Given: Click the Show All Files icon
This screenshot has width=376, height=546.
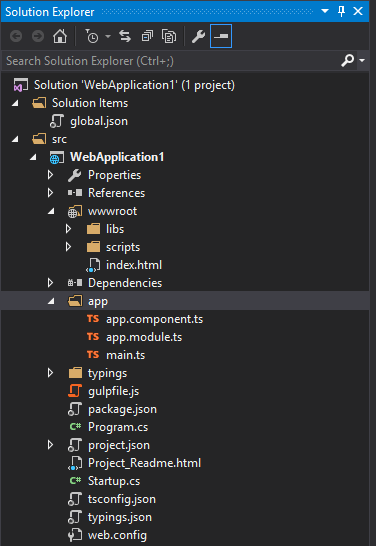Looking at the screenshot, I should 169,36.
